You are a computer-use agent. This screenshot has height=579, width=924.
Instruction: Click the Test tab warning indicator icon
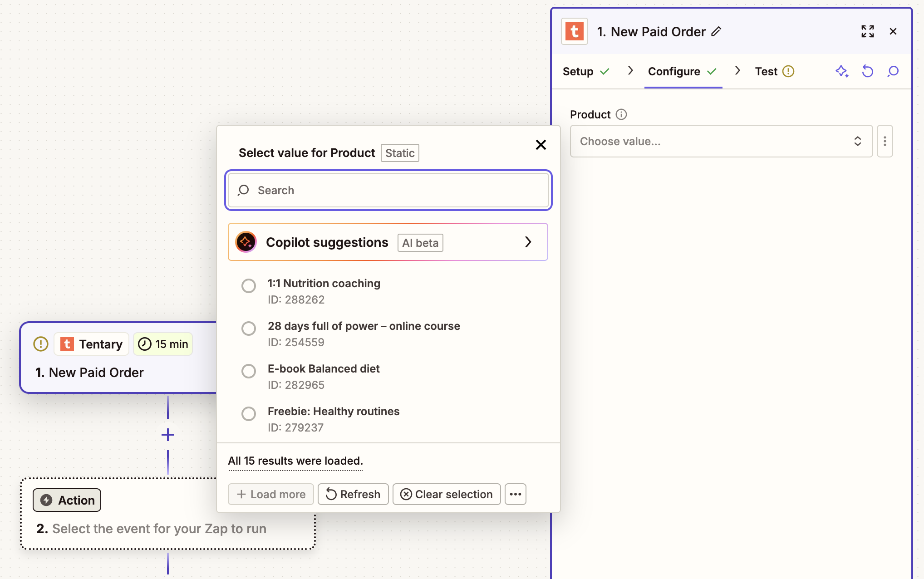788,71
